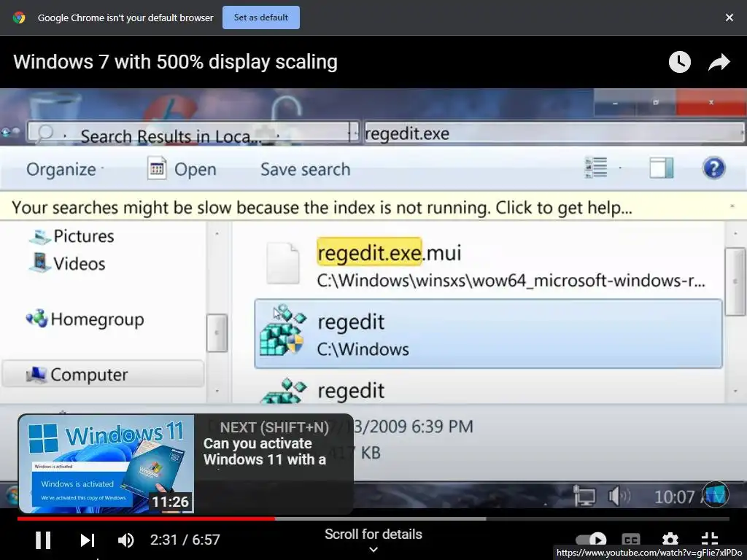This screenshot has height=560, width=747.
Task: Minimize the Explorer window in the video
Action: (615, 103)
